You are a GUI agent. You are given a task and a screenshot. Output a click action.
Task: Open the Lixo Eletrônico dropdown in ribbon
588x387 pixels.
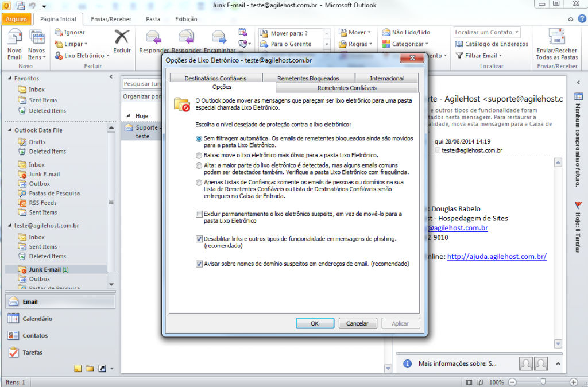point(82,56)
